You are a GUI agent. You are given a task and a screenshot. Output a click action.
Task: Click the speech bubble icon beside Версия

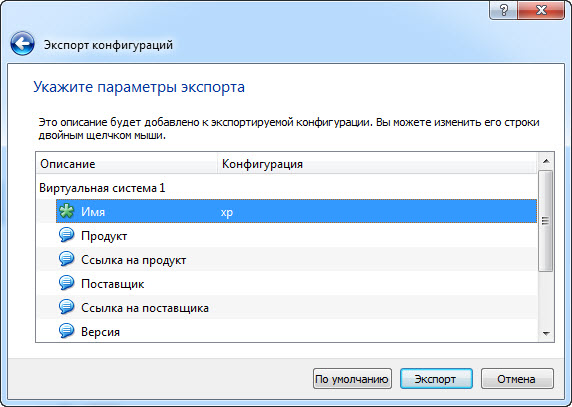66,331
